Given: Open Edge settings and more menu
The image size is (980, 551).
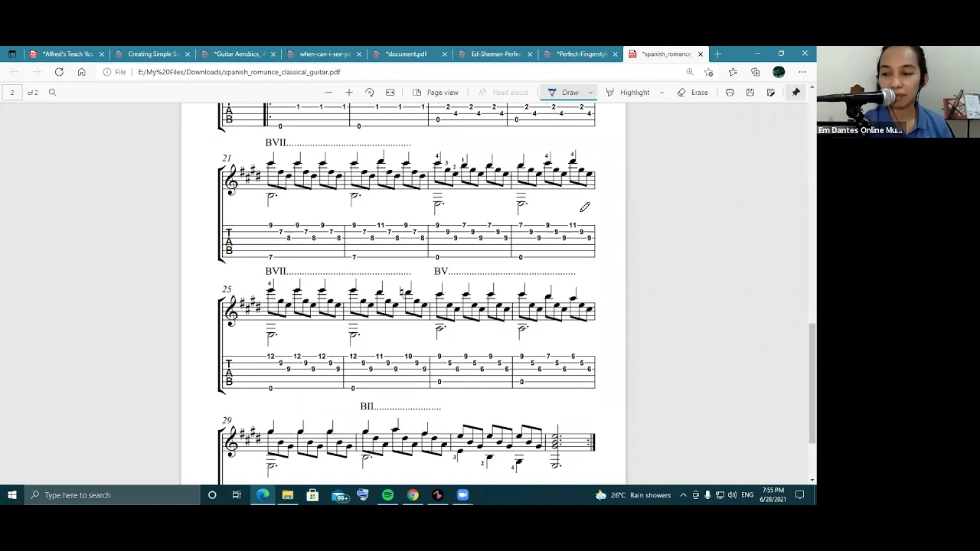Looking at the screenshot, I should [x=802, y=72].
